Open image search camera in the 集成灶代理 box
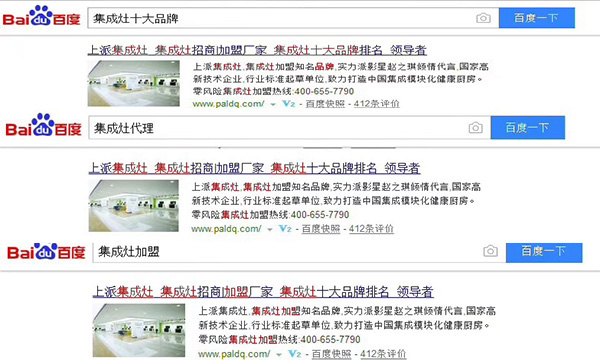 coord(476,127)
